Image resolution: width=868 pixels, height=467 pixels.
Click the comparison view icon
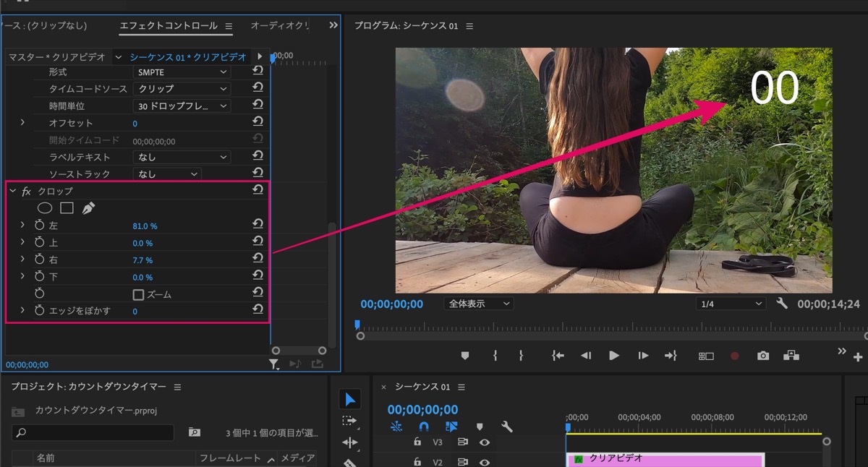[706, 356]
